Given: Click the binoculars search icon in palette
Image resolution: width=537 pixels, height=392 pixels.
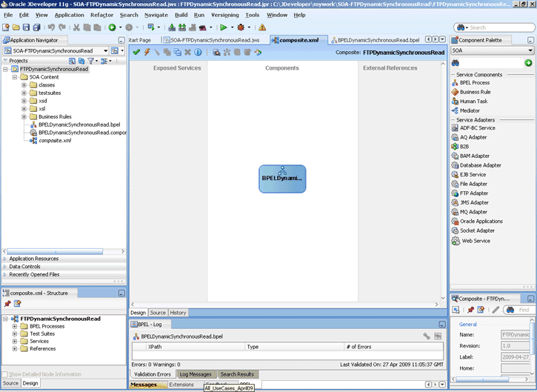Looking at the screenshot, I should (x=456, y=63).
